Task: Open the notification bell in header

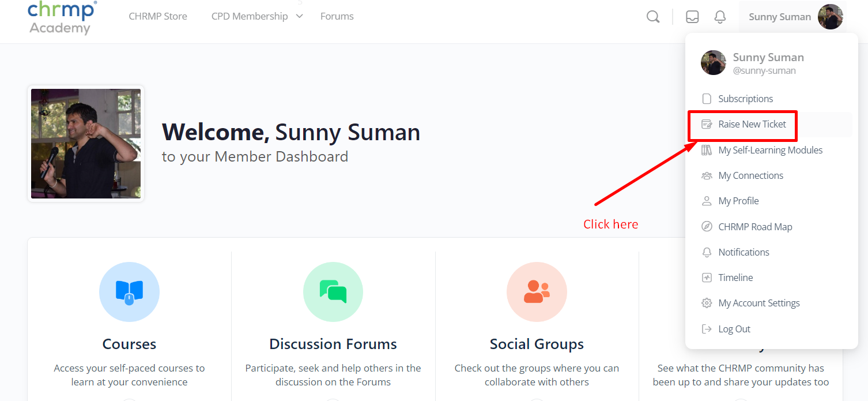Action: coord(720,17)
